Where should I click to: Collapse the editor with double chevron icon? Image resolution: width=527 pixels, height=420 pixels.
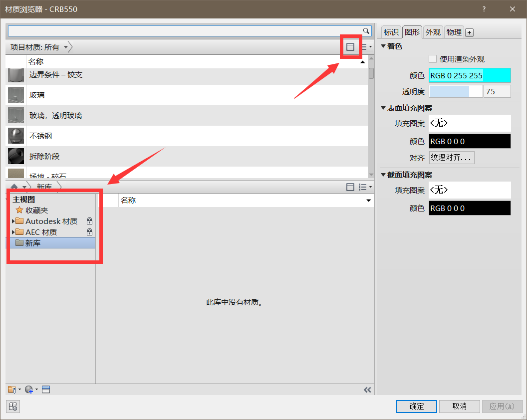367,390
